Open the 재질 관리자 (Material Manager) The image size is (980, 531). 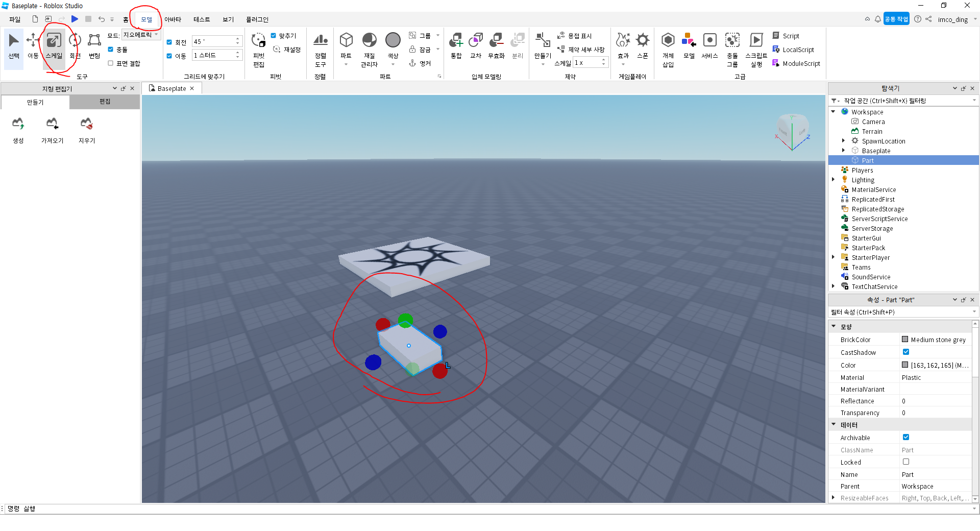tap(369, 50)
